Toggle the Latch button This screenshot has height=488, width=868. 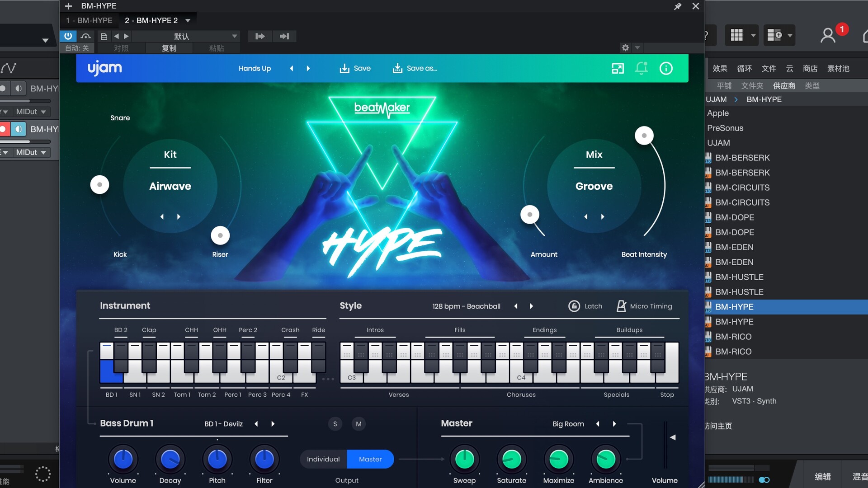coord(585,306)
